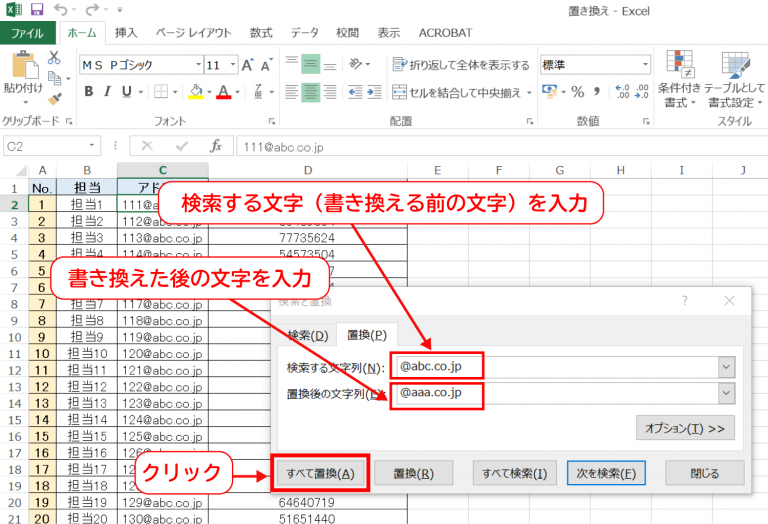
Task: Click the Paste (貼り付け) clipboard icon
Action: 24,65
